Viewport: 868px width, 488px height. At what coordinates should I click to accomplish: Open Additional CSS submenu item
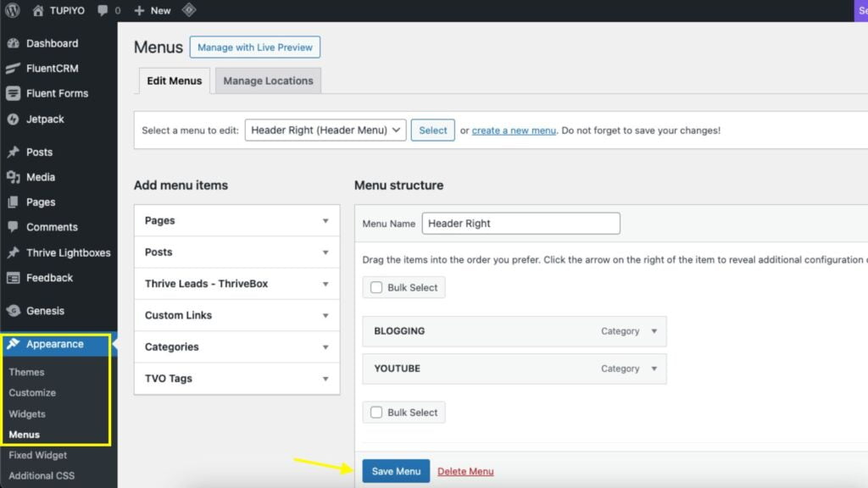[42, 475]
